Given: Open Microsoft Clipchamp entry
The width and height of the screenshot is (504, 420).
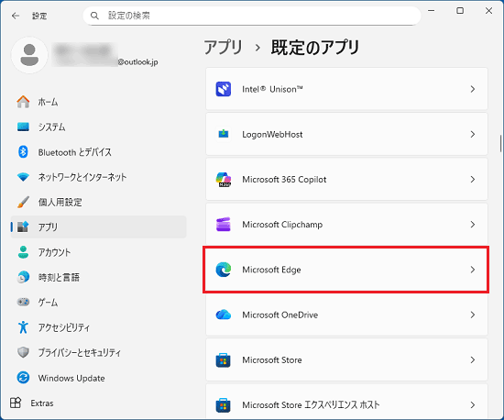Looking at the screenshot, I should pos(346,224).
